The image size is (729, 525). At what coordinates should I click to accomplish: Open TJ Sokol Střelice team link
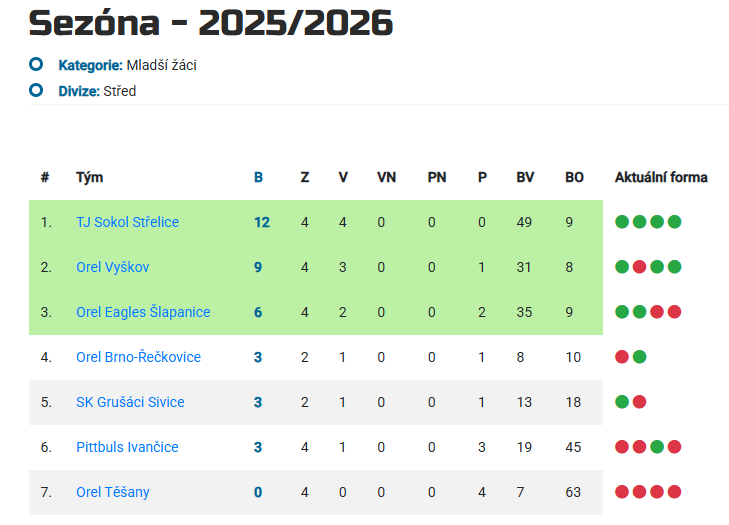(127, 222)
